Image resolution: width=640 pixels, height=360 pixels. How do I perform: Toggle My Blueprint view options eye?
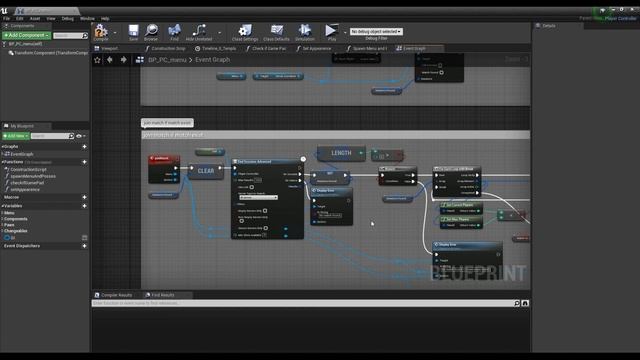pos(79,136)
